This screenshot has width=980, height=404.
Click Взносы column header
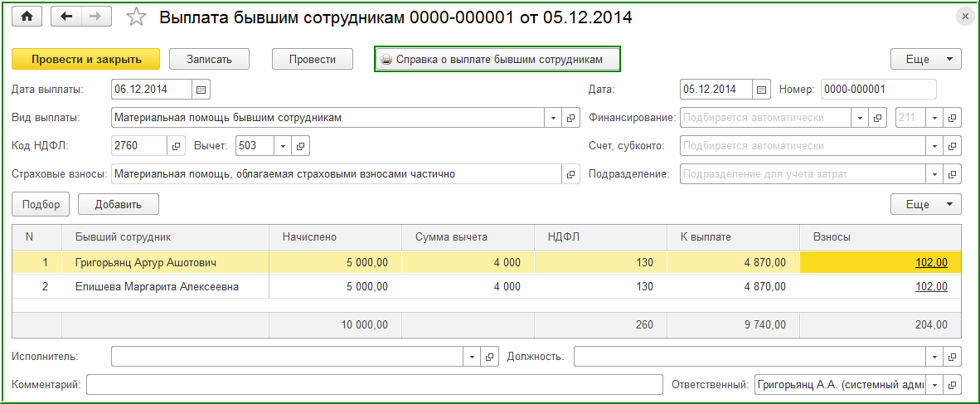tap(880, 237)
